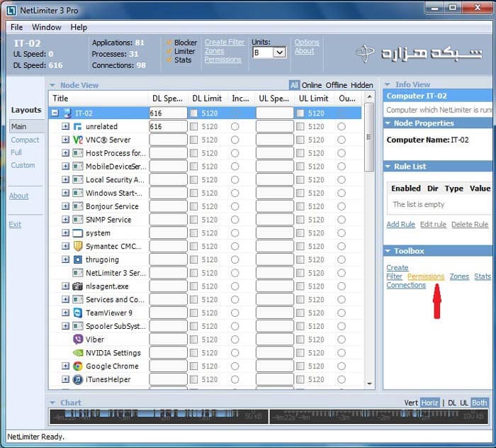The height and width of the screenshot is (448, 496).
Task: Click the Bonjour Service icon
Action: pos(78,206)
